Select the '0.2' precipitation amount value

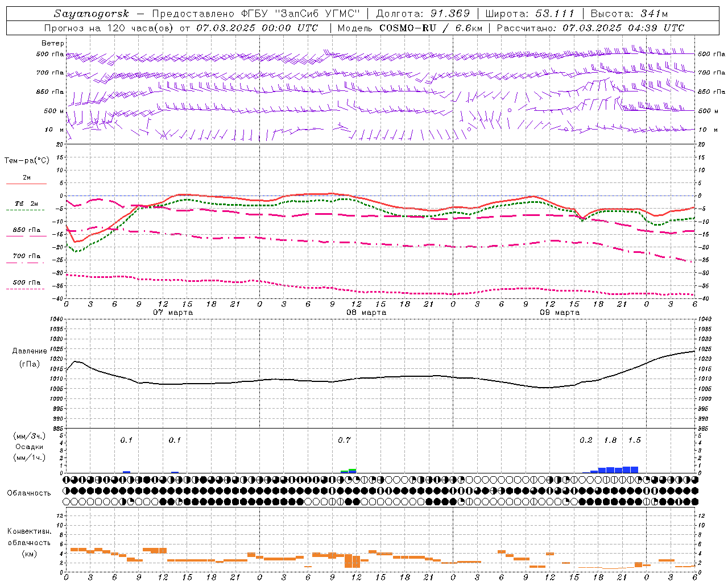(586, 440)
